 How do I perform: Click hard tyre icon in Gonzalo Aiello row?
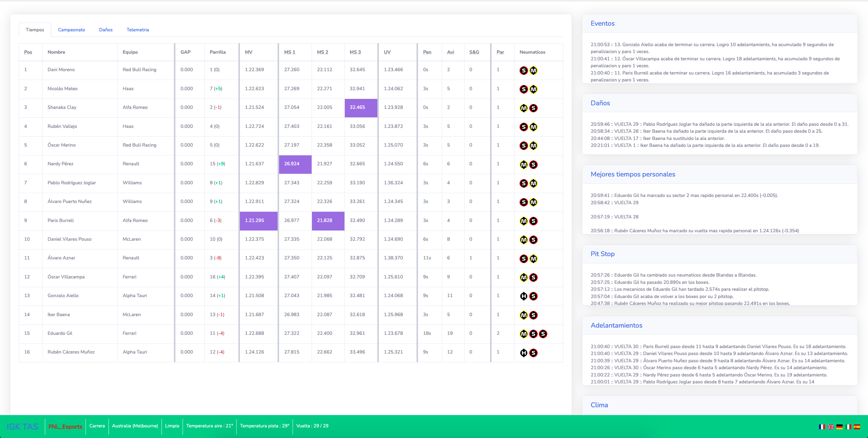pyautogui.click(x=524, y=297)
